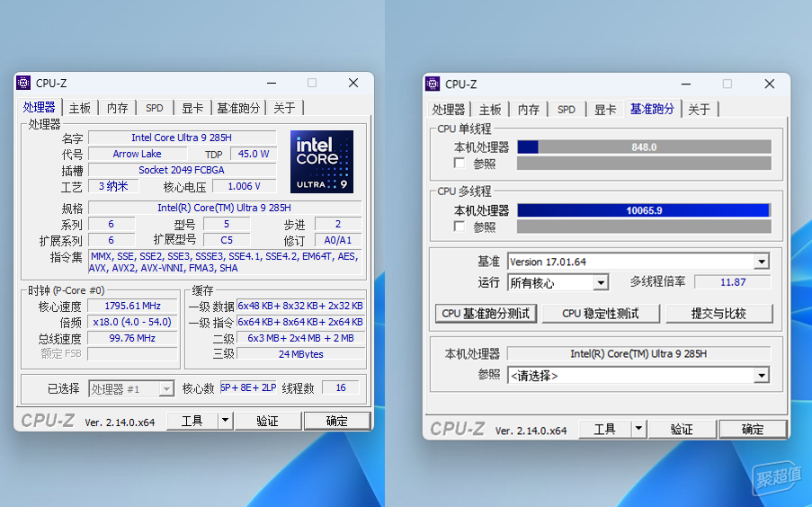Image resolution: width=812 pixels, height=507 pixels.
Task: Click the 修订 A0/A1 value
Action: tap(337, 240)
